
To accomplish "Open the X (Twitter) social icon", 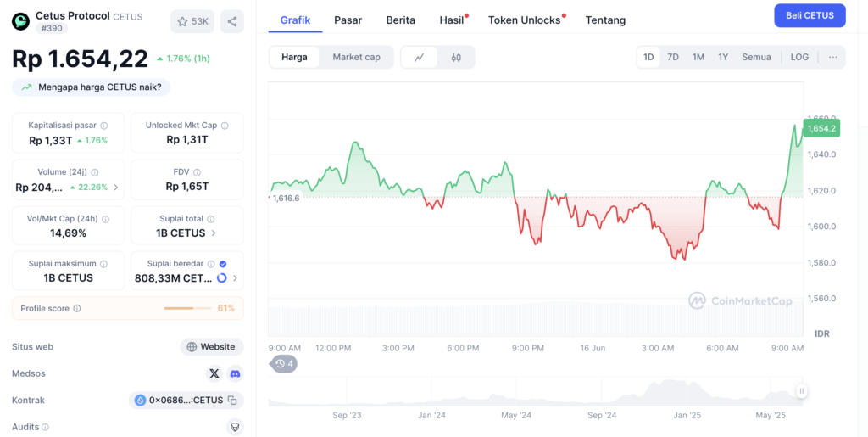I will click(x=214, y=373).
